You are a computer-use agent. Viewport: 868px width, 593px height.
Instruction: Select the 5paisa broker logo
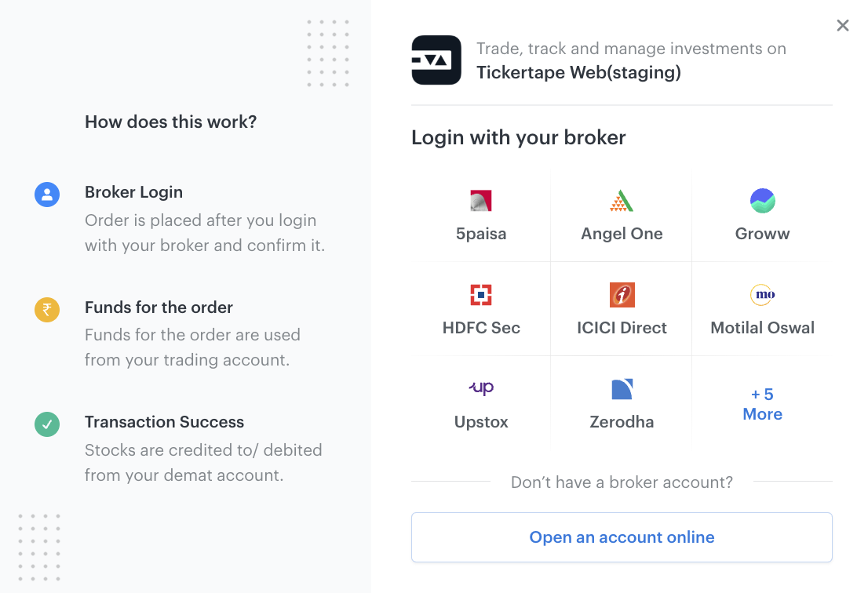(480, 201)
